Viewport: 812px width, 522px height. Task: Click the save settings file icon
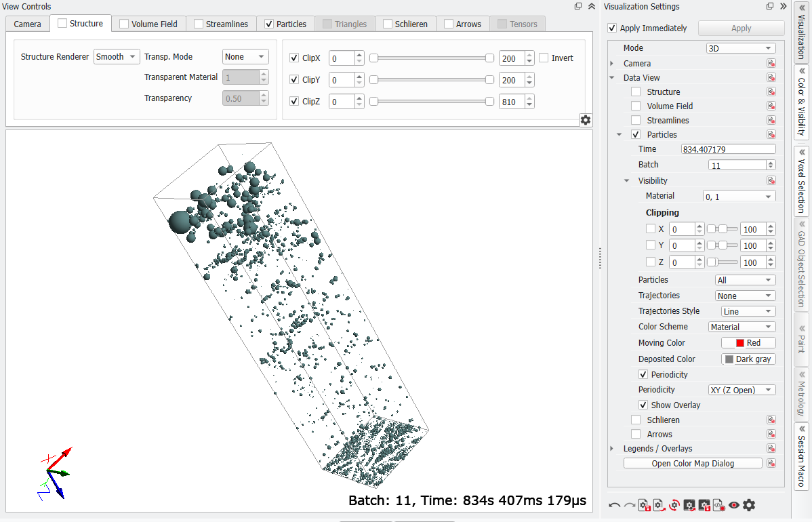click(x=644, y=506)
